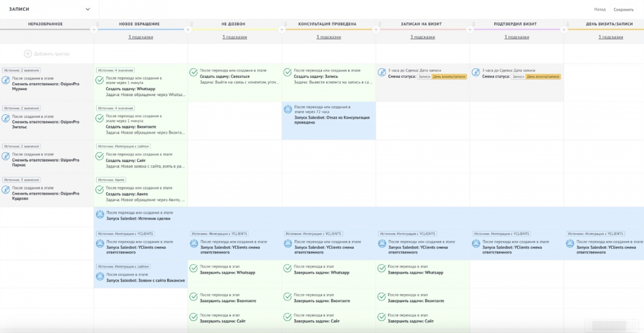The height and width of the screenshot is (333, 644).
Task: Click yellow День визита/записи tag in ПОДТВЕРДИЛ ВИЗИТ column
Action: click(543, 76)
